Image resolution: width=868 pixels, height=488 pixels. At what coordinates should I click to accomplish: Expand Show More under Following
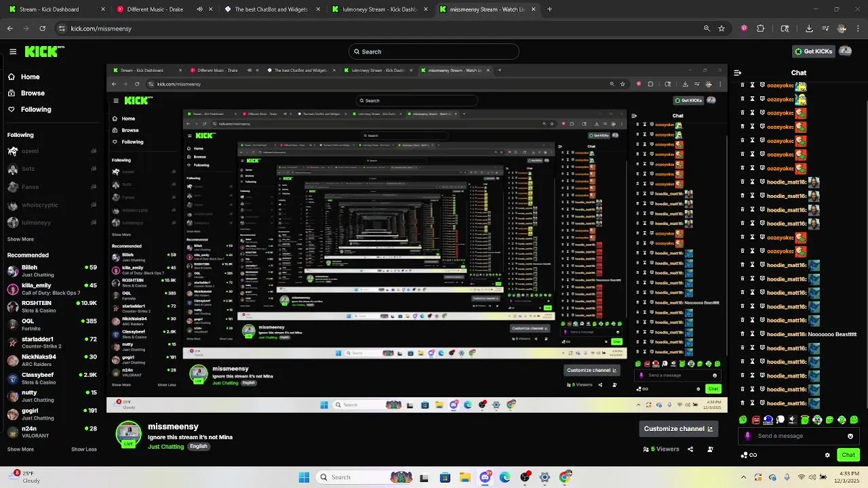pos(20,239)
